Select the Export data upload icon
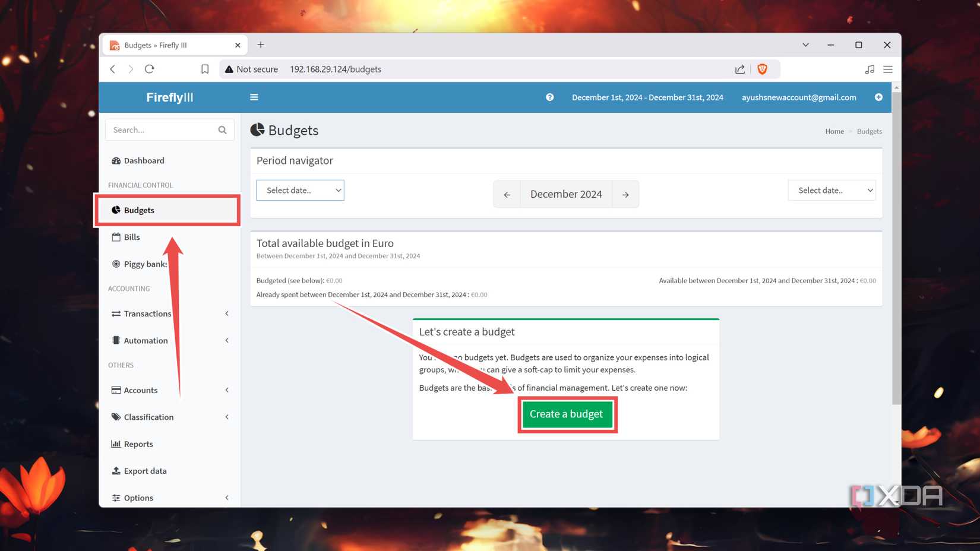 115,470
